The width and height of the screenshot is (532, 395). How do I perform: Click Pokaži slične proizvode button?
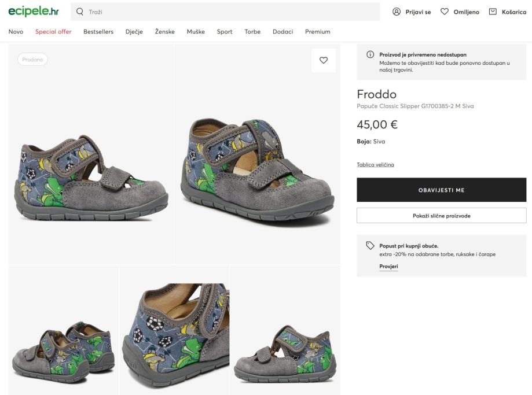(x=441, y=216)
